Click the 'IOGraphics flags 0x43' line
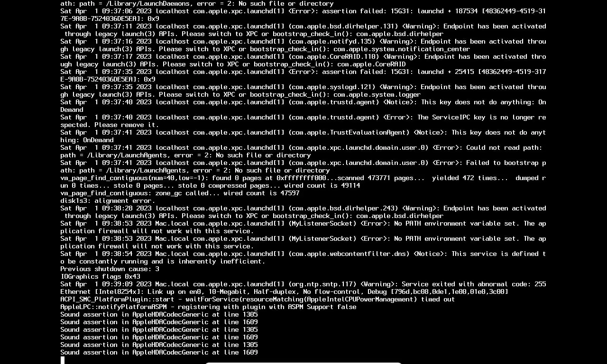607x364 pixels. coord(100,277)
